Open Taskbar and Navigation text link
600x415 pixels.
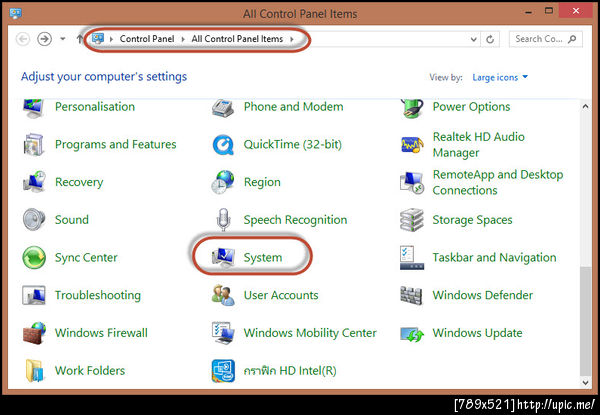tap(494, 258)
